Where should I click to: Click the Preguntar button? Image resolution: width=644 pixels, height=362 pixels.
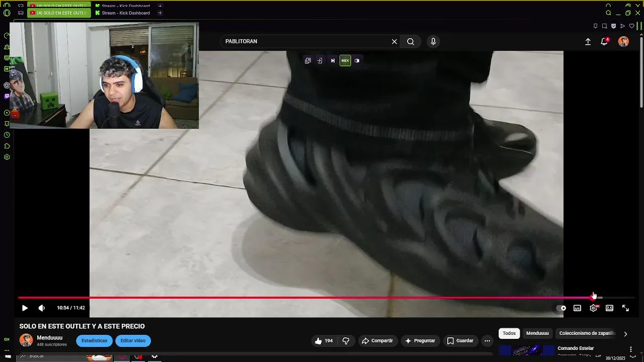(x=420, y=341)
